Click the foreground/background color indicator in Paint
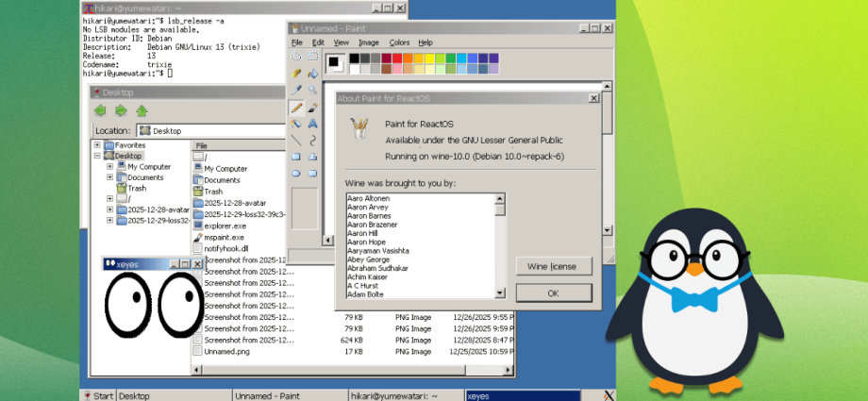This screenshot has height=401, width=868. point(334,63)
